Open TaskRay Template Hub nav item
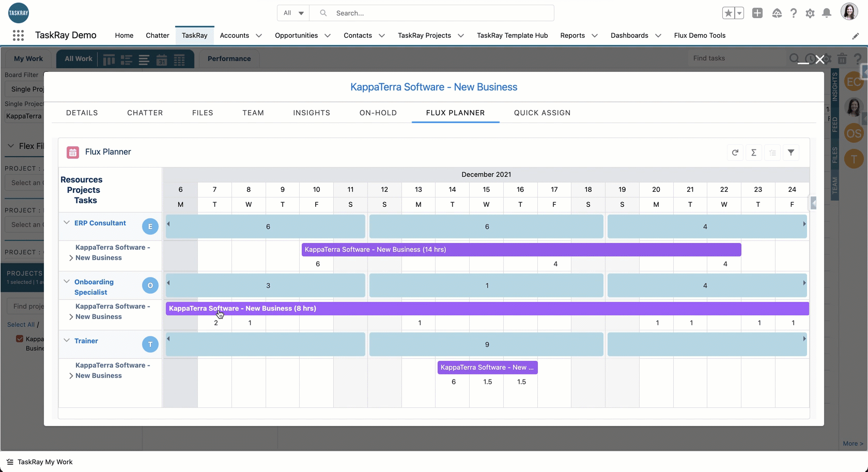Viewport: 868px width, 472px height. (513, 36)
